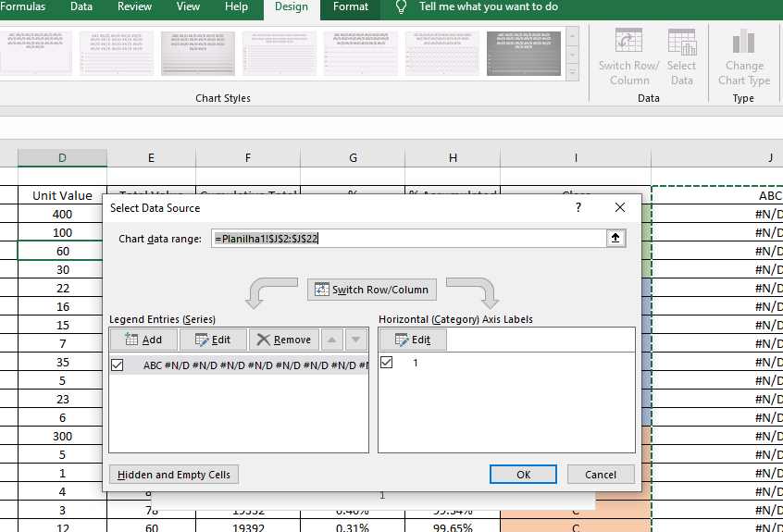This screenshot has height=532, width=783.
Task: Uncheck the ABC #N/D series checkbox
Action: coord(118,365)
